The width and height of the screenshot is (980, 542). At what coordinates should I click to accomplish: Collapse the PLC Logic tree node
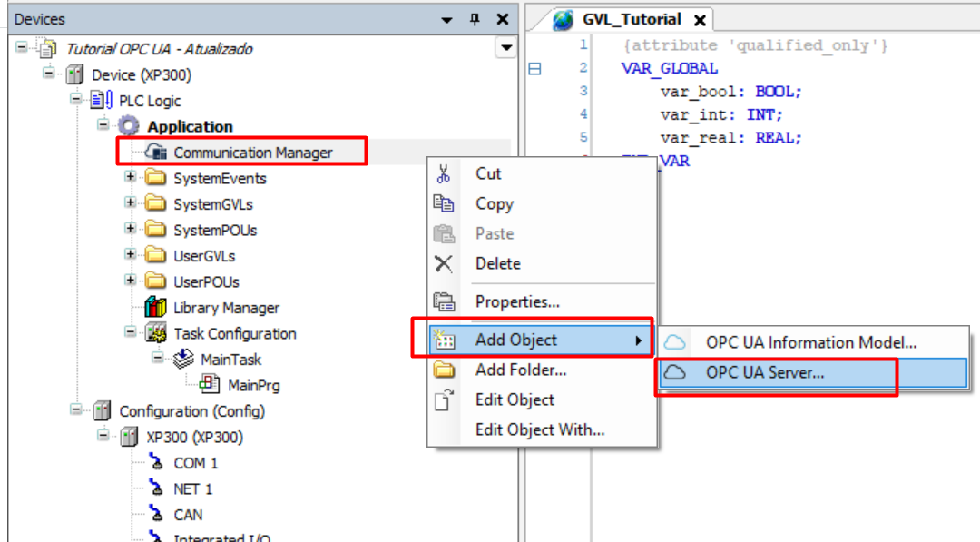tap(76, 100)
